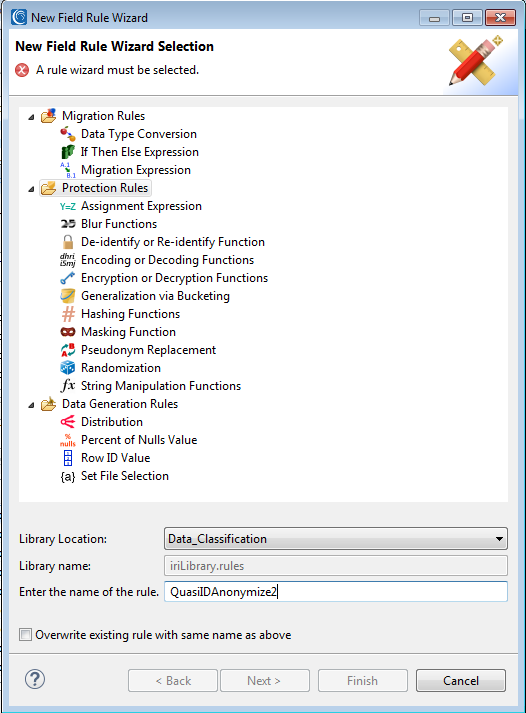The height and width of the screenshot is (713, 526).
Task: Click into the rule name field
Action: click(336, 592)
